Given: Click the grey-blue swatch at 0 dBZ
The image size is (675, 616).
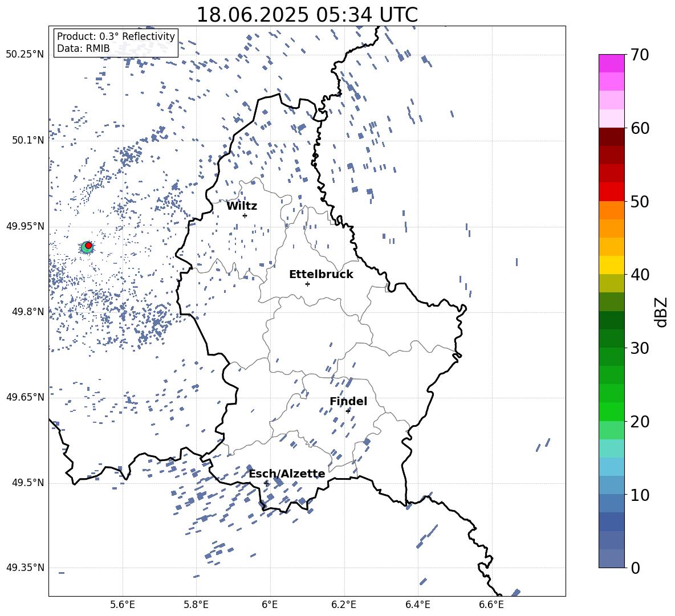Looking at the screenshot, I should (x=612, y=558).
